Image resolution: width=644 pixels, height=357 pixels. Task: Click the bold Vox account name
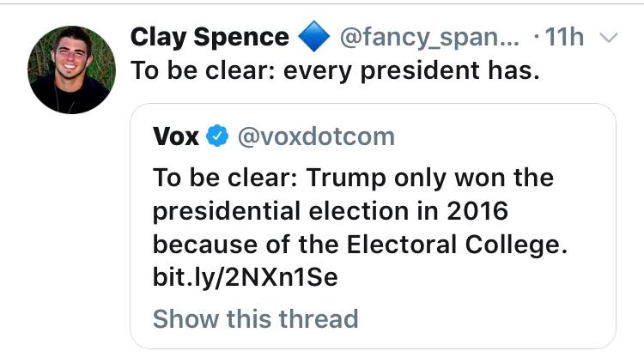[x=176, y=136]
